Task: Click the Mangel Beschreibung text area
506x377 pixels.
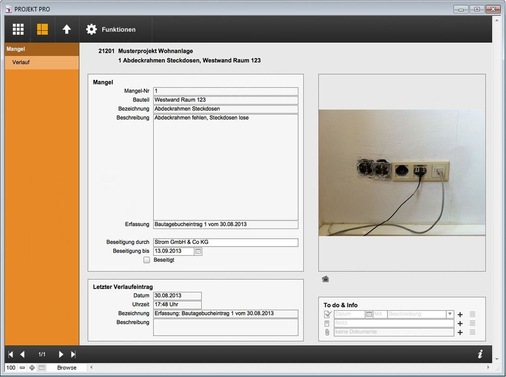Action: point(226,167)
